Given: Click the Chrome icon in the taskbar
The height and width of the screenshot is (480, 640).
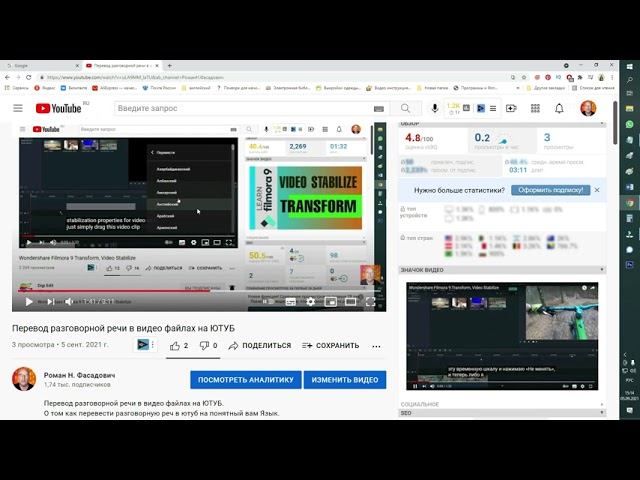Looking at the screenshot, I should pos(630,202).
